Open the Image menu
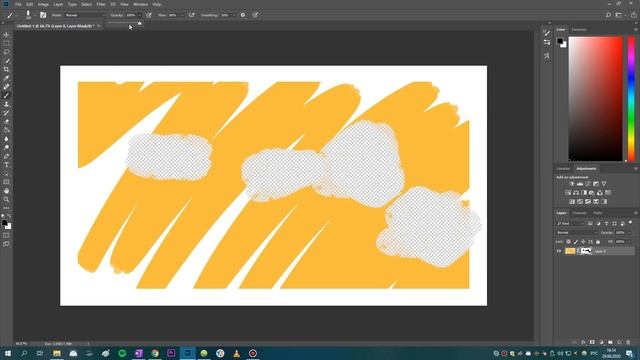 point(43,4)
